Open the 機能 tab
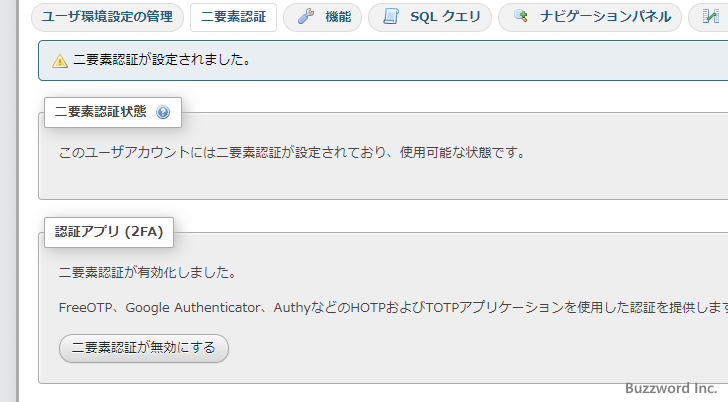728x402 pixels. tap(323, 17)
